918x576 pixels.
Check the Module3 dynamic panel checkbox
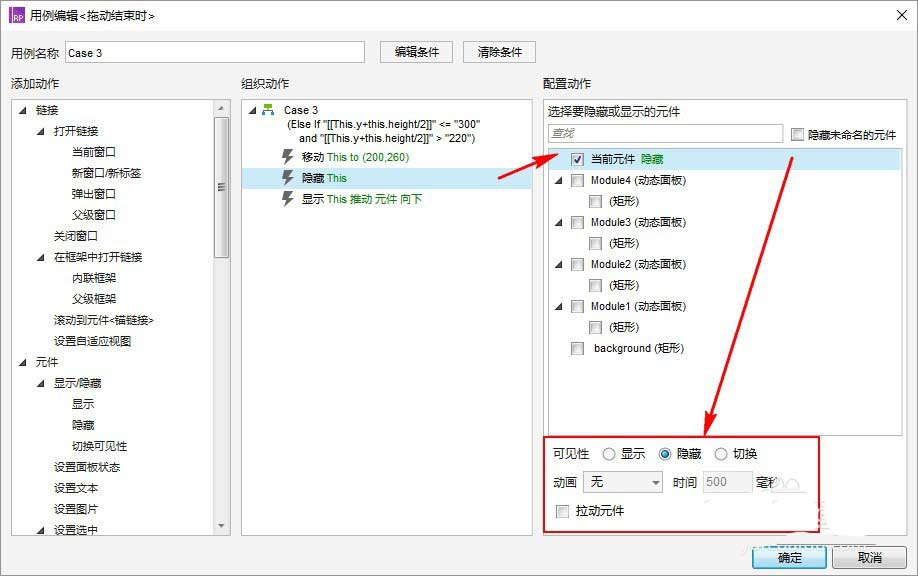tap(577, 222)
